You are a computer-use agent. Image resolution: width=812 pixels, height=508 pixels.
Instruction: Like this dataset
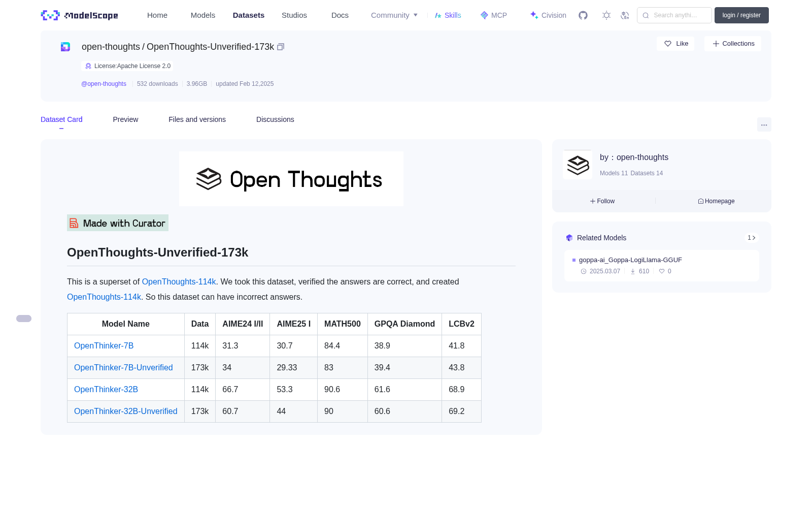(x=675, y=44)
